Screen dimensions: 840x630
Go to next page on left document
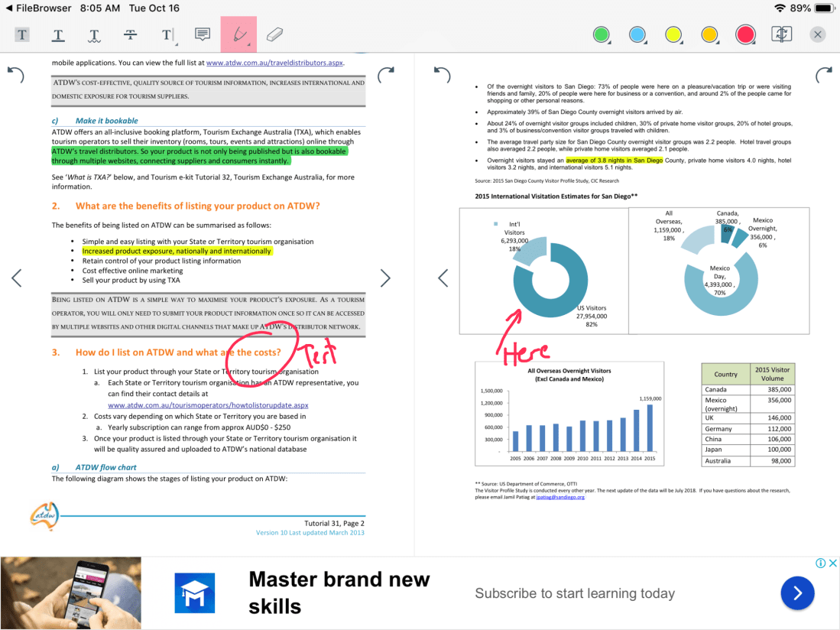click(x=385, y=278)
